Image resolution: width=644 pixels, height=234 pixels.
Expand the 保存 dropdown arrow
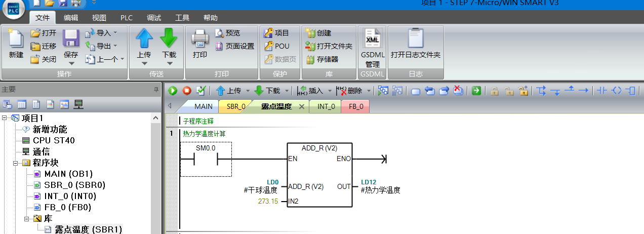[x=71, y=63]
